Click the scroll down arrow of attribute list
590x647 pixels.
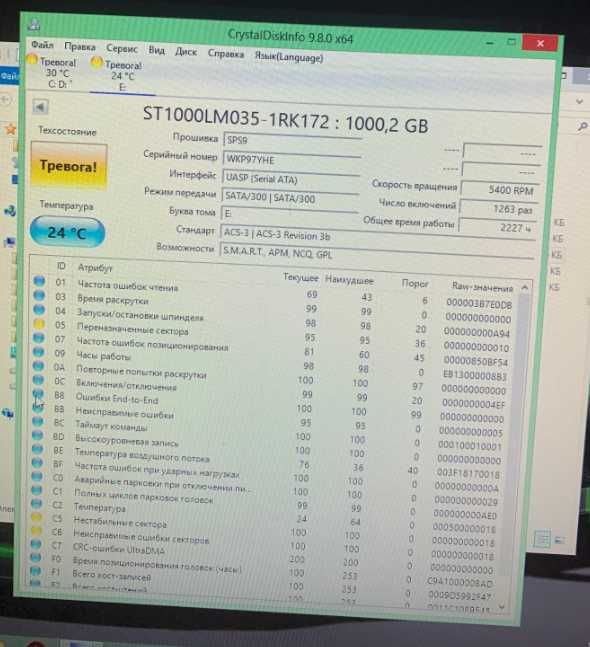[x=502, y=607]
